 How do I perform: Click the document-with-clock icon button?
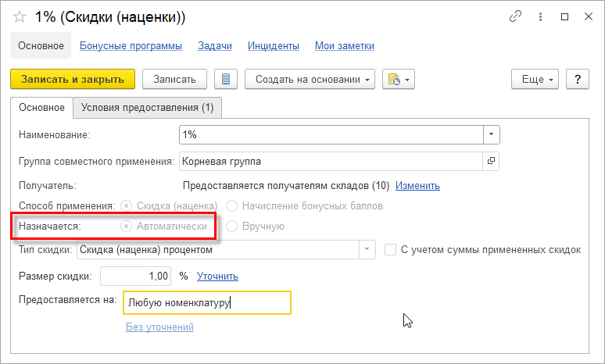point(397,79)
